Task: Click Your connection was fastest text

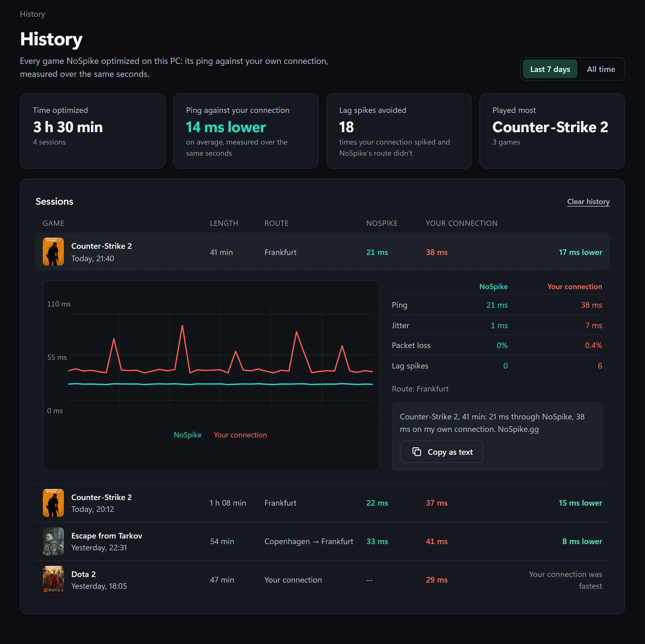Action: pyautogui.click(x=566, y=580)
